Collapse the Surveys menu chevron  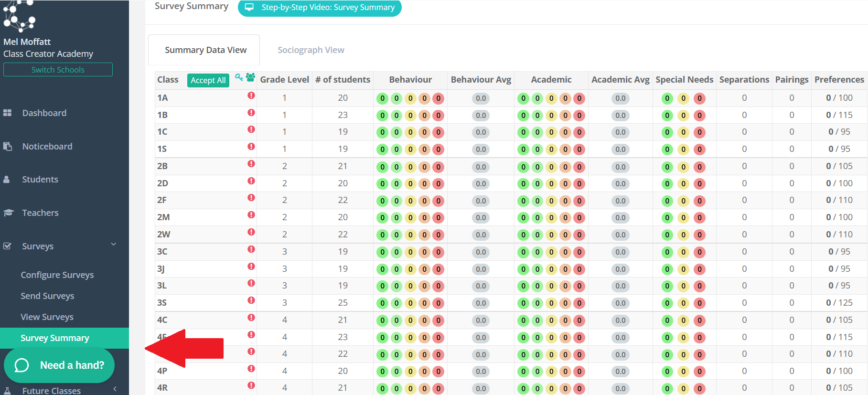tap(114, 245)
